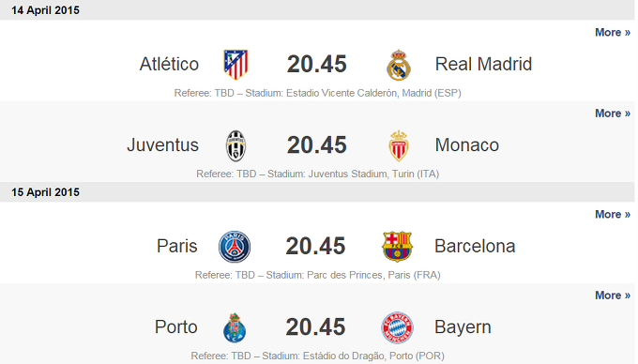638x364 pixels.
Task: Open More for Atlético vs Real Madrid
Action: pos(613,32)
